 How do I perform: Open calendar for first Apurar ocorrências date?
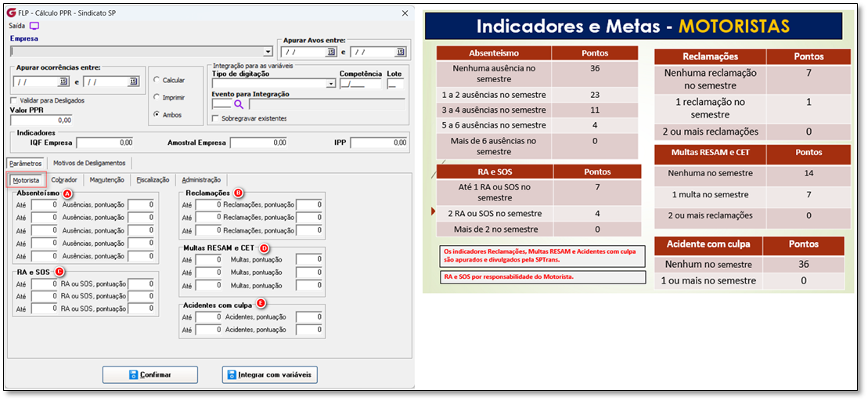[63, 81]
